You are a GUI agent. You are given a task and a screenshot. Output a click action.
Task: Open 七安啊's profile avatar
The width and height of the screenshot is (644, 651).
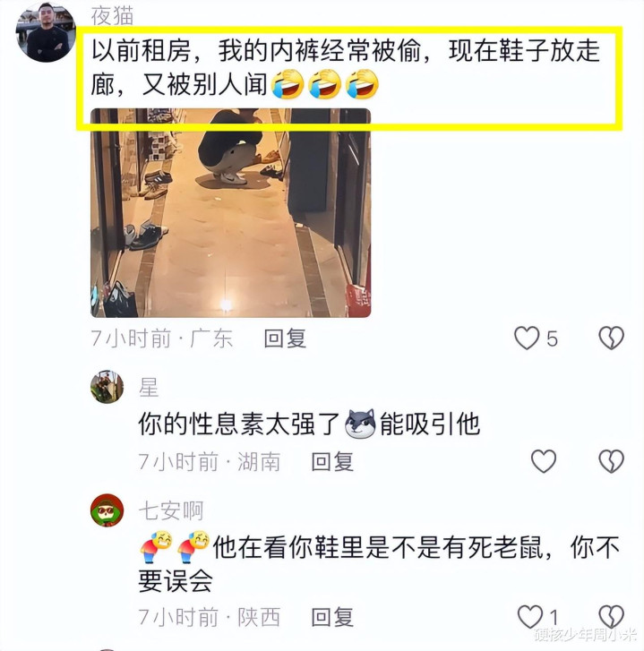point(107,510)
